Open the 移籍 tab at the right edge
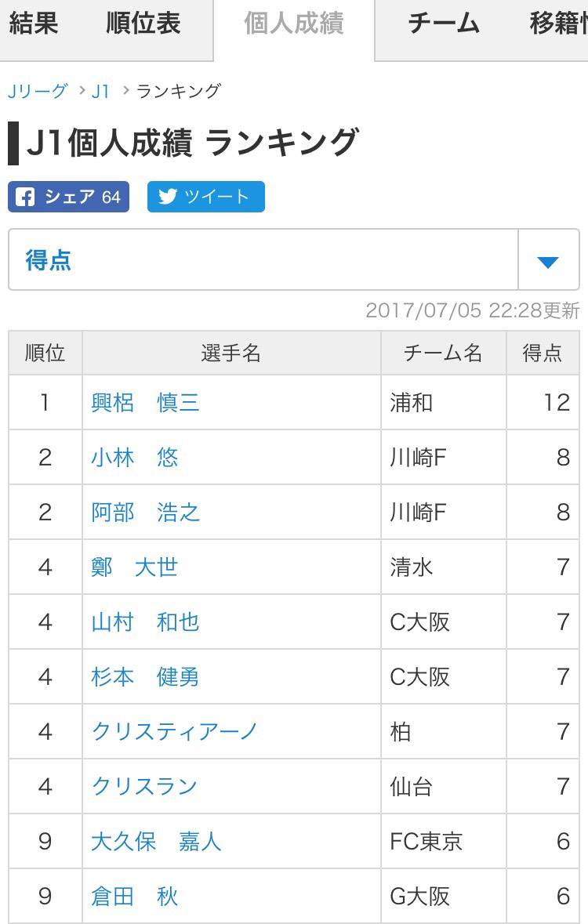Image resolution: width=588 pixels, height=924 pixels. pos(558,24)
